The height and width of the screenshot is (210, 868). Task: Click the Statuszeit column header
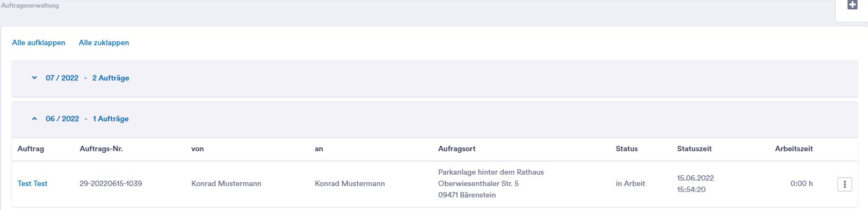pyautogui.click(x=695, y=149)
